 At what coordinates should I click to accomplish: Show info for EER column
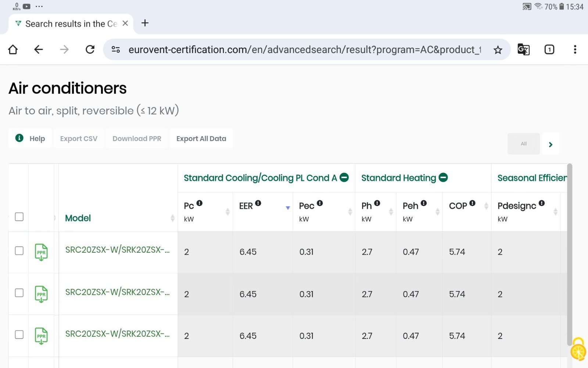coord(258,203)
